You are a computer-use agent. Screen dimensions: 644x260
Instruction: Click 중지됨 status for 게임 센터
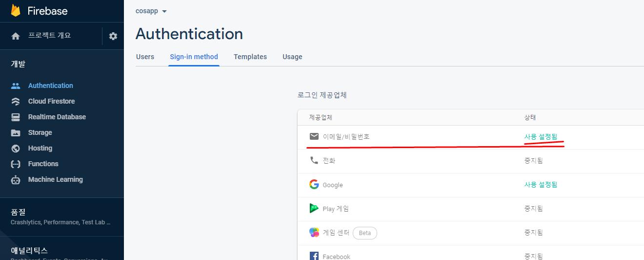[x=533, y=232]
